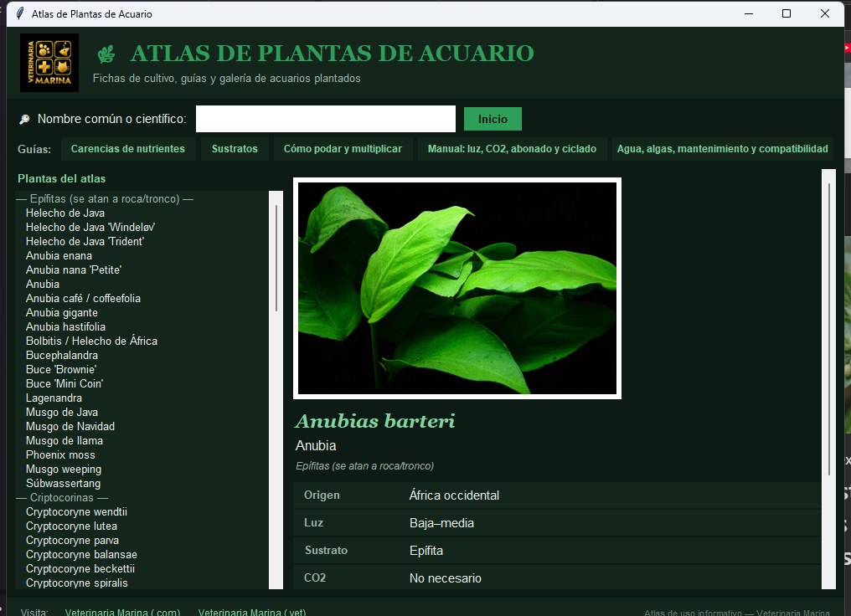Open Veterinaria Marina (.vet) link
This screenshot has height=616, width=851.
252,612
